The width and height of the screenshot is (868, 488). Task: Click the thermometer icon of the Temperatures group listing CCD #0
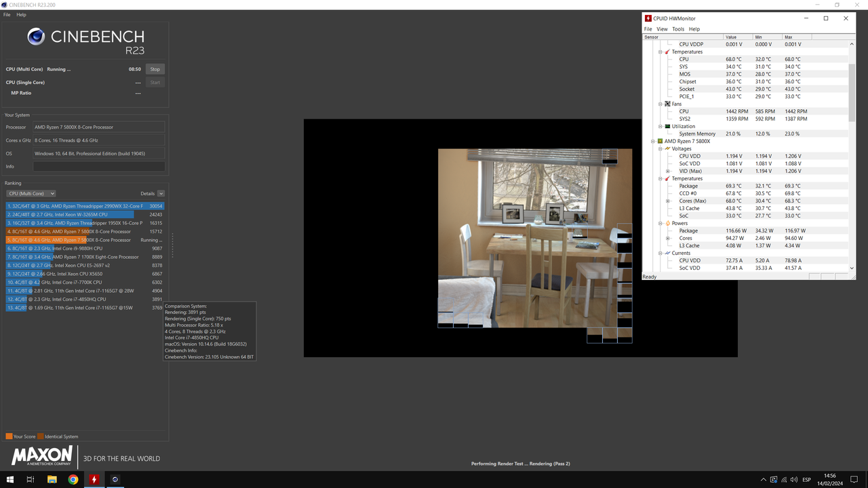667,178
